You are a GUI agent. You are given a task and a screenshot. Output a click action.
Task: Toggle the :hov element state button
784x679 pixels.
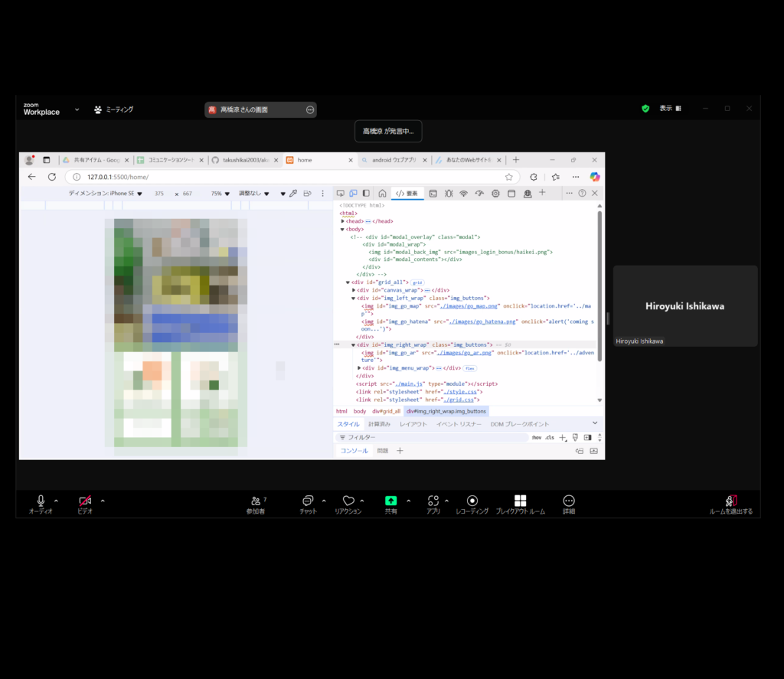point(537,438)
